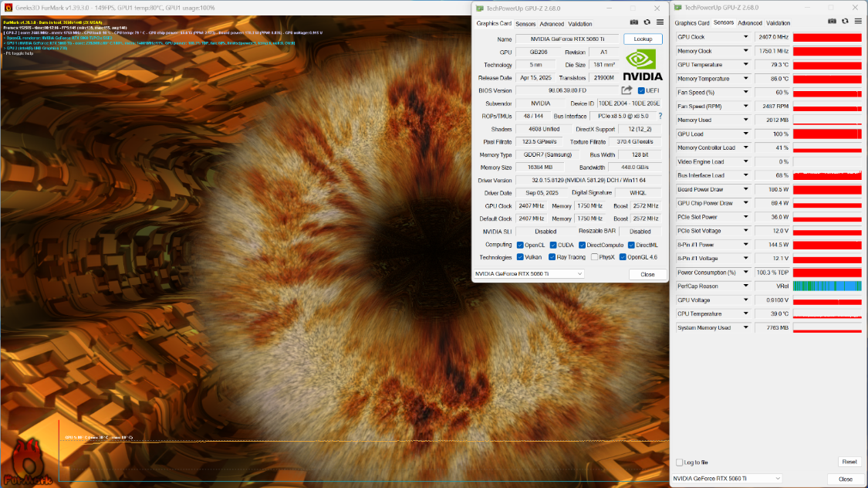868x488 pixels.
Task: Click the Bus Interface Load graph bar
Action: point(827,175)
